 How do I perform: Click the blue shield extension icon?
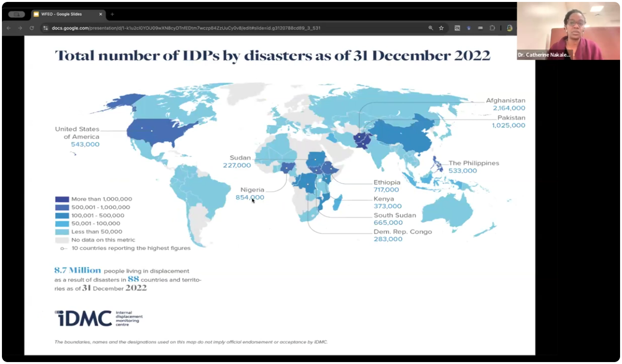coord(468,28)
